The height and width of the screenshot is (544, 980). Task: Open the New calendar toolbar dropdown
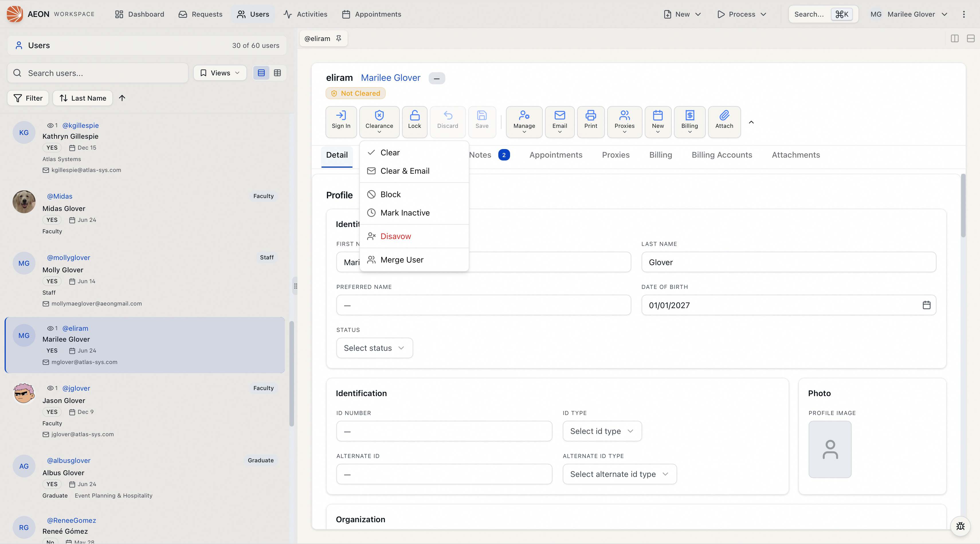pos(657,122)
